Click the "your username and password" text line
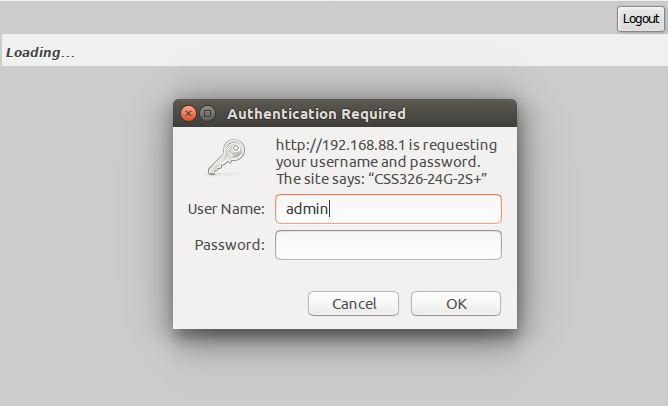Image resolution: width=668 pixels, height=406 pixels. coord(378,162)
